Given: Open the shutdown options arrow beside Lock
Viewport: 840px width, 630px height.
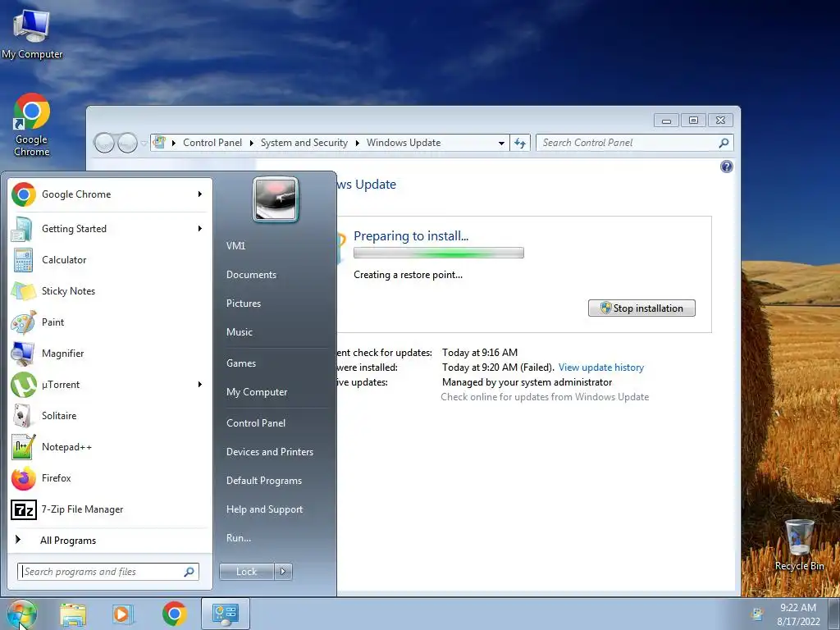Looking at the screenshot, I should click(x=283, y=572).
